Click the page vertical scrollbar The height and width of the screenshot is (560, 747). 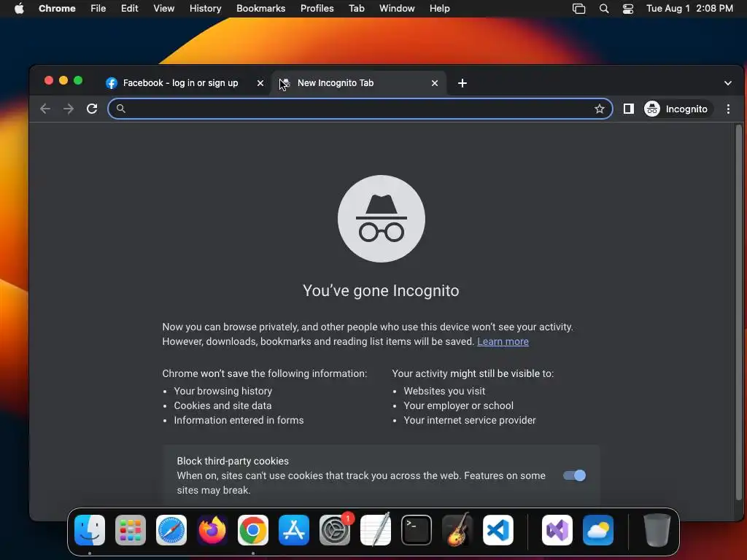(739, 312)
